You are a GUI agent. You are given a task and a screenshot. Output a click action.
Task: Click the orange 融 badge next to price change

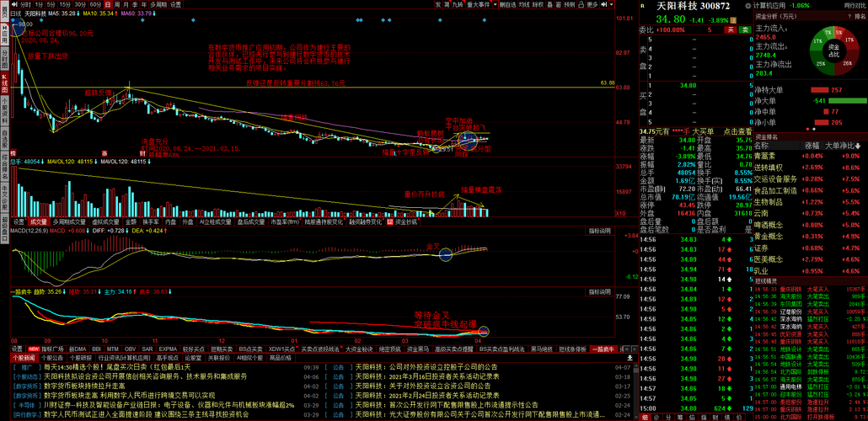point(733,20)
